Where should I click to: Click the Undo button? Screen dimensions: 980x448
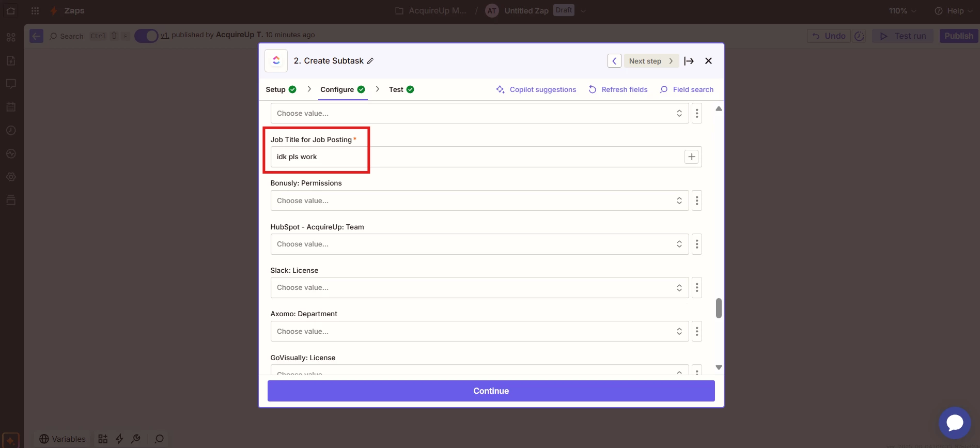829,36
